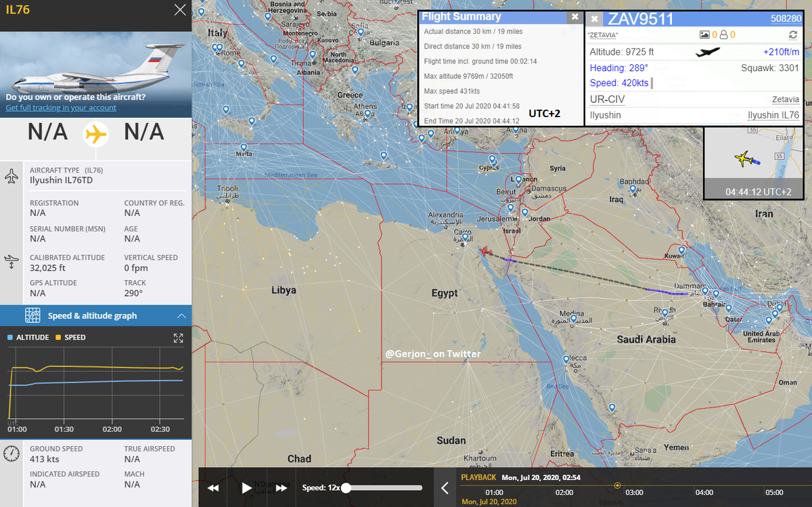Click the airport pin at Medina
Screen dimensions: 812x507
click(573, 319)
